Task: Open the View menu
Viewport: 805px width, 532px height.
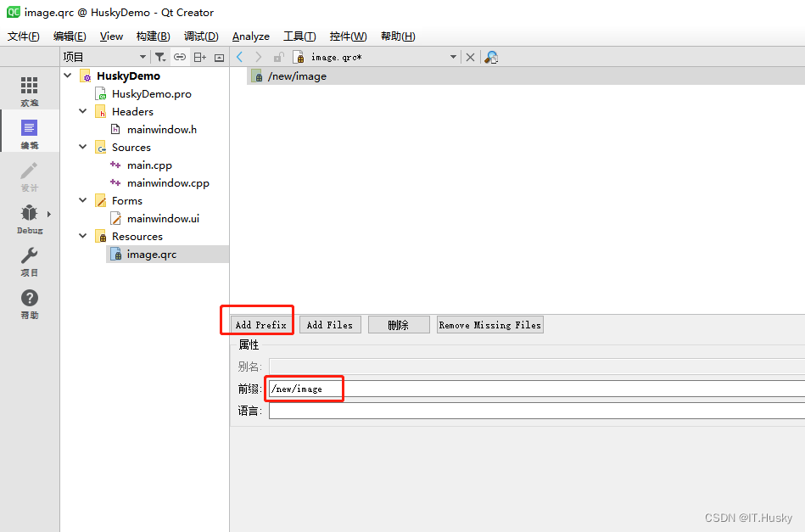Action: (x=111, y=36)
